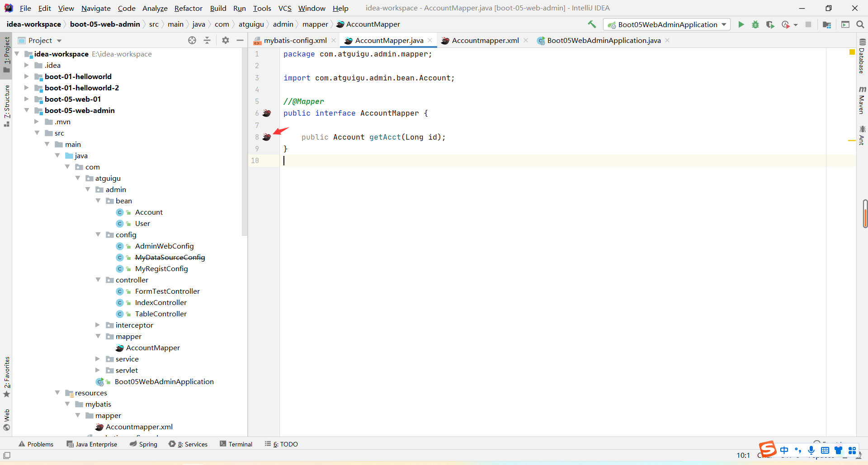
Task: Click the locate file crosshair icon
Action: pyautogui.click(x=192, y=40)
